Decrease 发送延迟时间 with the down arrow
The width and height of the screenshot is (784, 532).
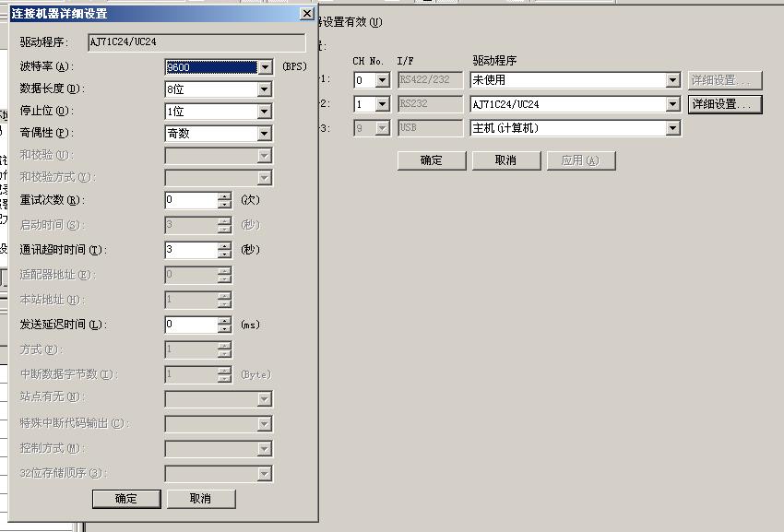pos(224,329)
